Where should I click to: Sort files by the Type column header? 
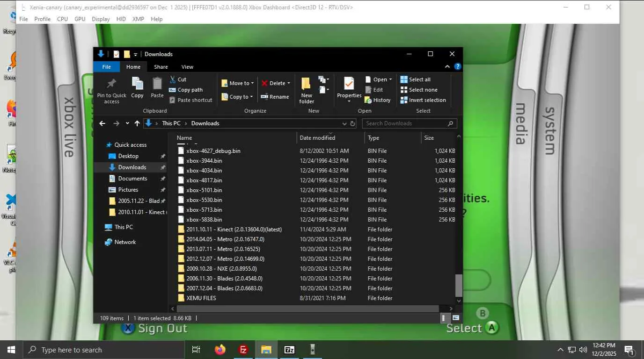[393, 138]
